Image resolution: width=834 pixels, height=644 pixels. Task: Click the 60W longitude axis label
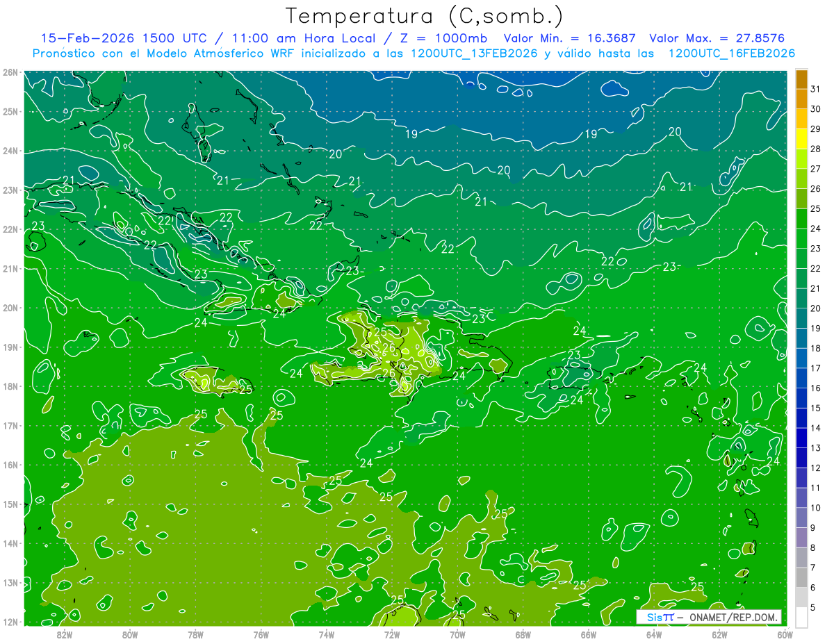tap(785, 634)
